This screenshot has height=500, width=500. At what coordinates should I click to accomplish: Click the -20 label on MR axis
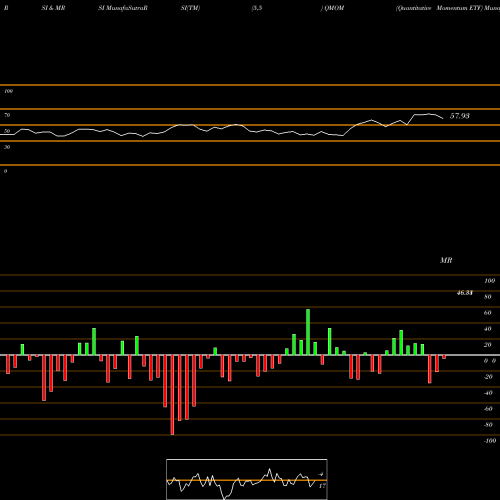(x=488, y=377)
